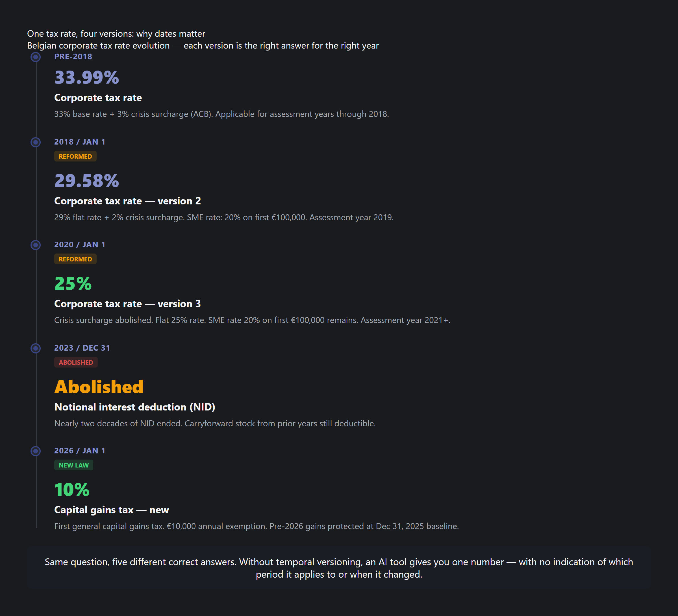
Task: Click the PRE-2018 timeline marker dot
Action: click(x=36, y=57)
